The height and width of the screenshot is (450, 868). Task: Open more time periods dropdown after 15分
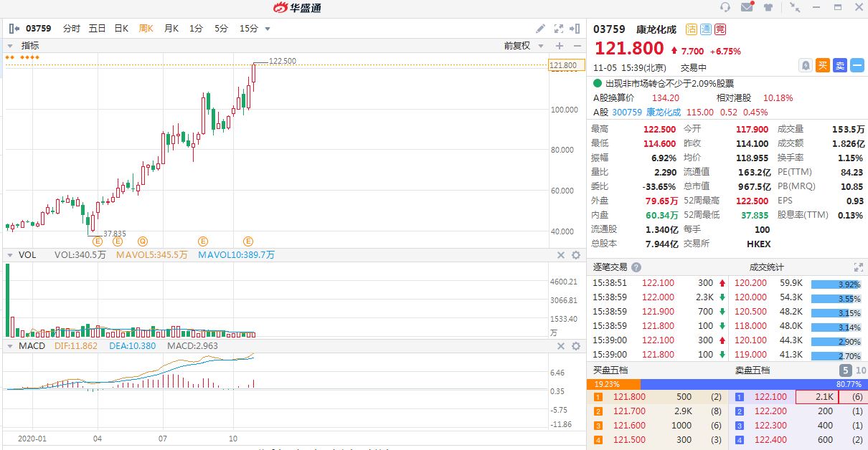pyautogui.click(x=268, y=29)
